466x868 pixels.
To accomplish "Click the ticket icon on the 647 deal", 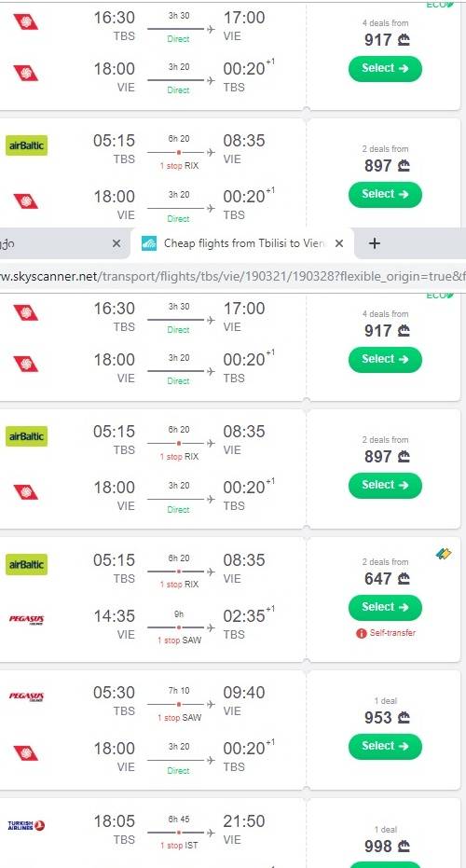I will 444,553.
